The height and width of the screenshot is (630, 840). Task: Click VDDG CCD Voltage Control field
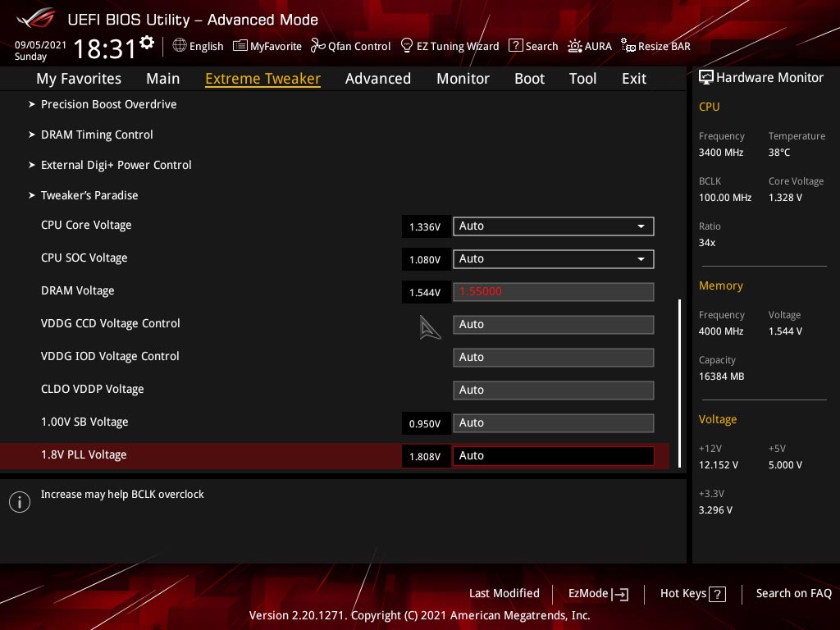pos(553,325)
